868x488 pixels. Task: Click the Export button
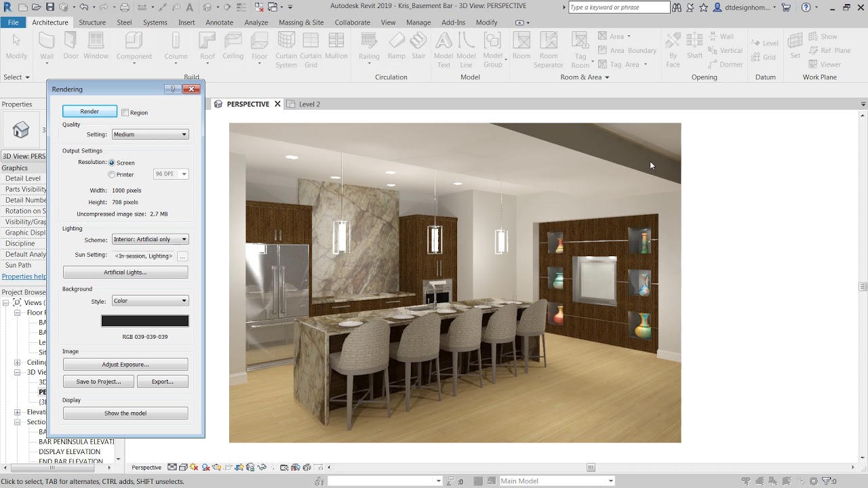coord(163,382)
